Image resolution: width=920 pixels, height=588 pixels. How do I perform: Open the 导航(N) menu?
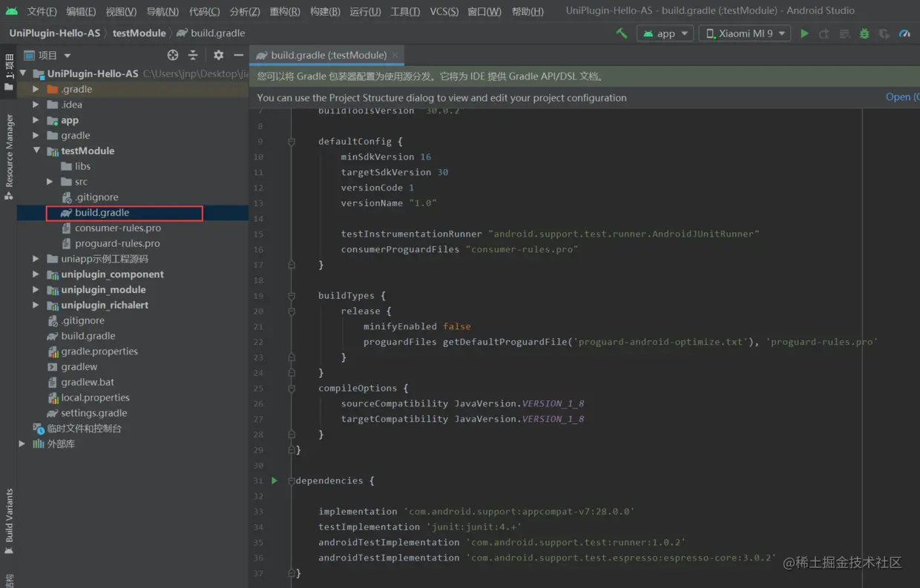tap(162, 11)
